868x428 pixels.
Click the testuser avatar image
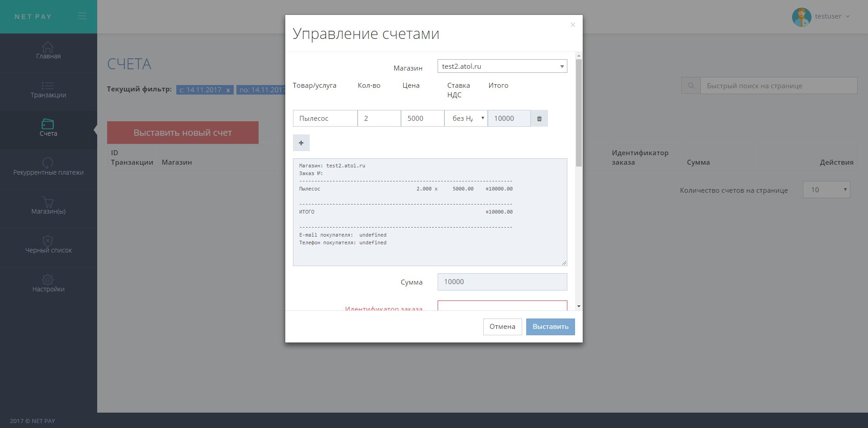[802, 17]
